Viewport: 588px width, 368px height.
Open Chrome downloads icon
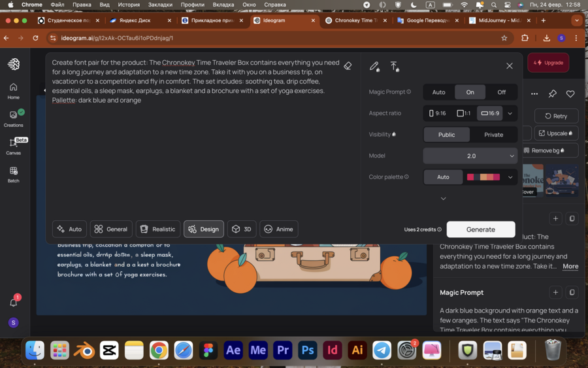[x=546, y=38]
